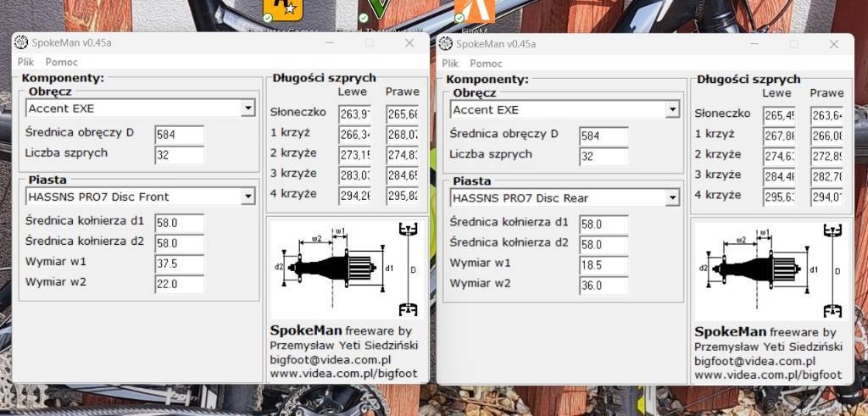Open Plik menu in left SpokeMan window
868x416 pixels.
click(x=25, y=62)
